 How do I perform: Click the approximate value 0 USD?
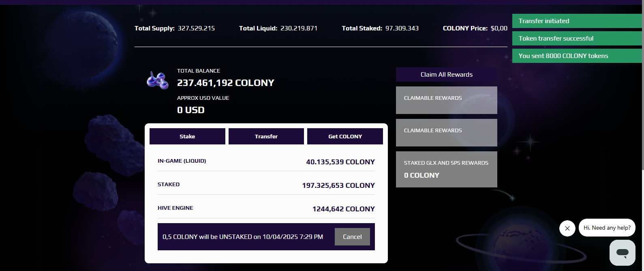191,110
